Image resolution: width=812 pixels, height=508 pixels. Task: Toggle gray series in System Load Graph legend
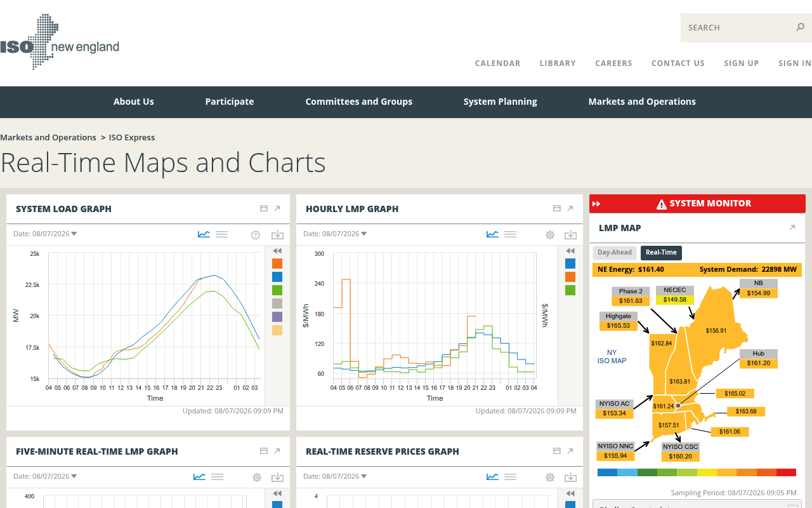[277, 304]
